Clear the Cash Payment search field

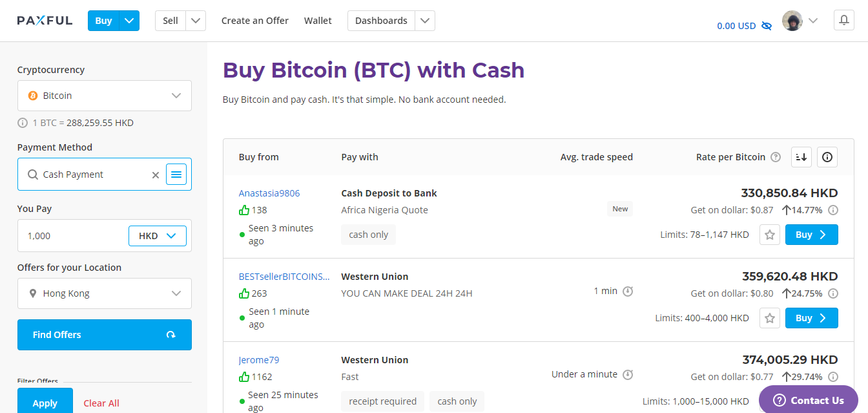pyautogui.click(x=155, y=175)
